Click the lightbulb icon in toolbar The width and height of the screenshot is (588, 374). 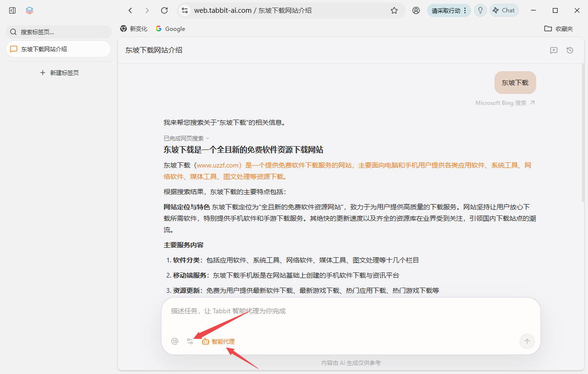[x=480, y=10]
